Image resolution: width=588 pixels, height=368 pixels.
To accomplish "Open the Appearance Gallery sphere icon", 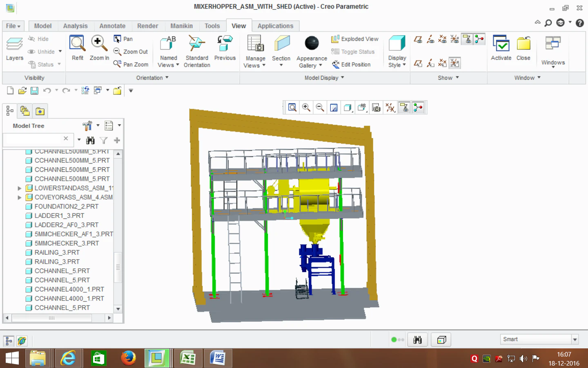I will coord(312,43).
